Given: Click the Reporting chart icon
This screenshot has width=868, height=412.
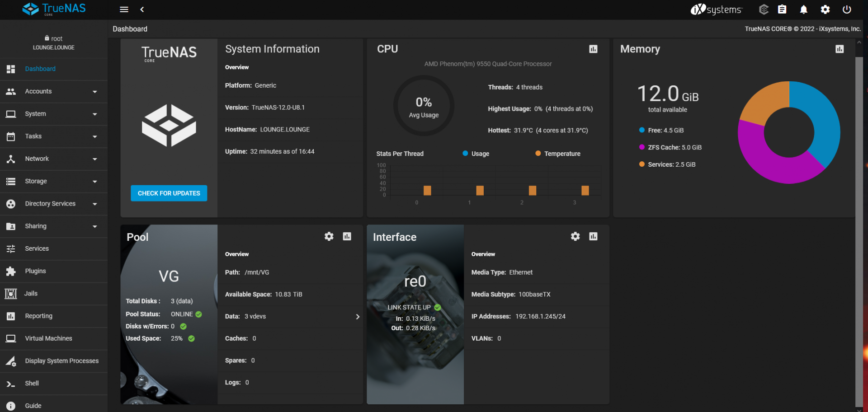Looking at the screenshot, I should [11, 316].
